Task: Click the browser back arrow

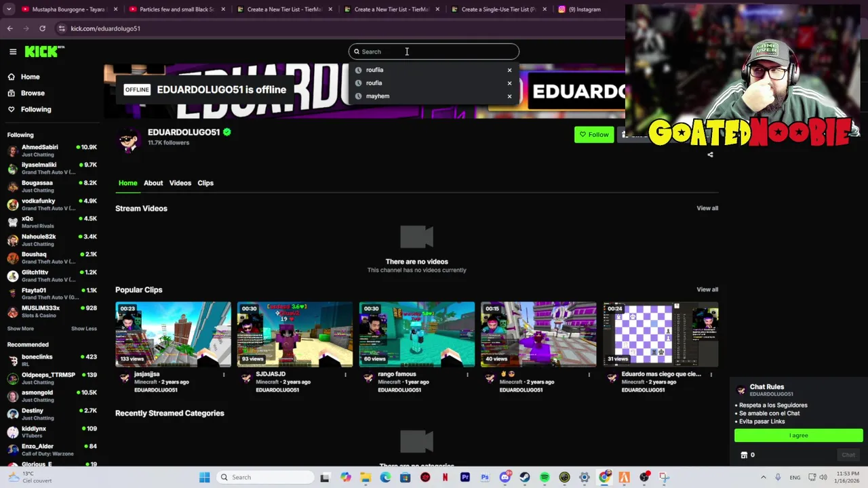Action: point(10,28)
